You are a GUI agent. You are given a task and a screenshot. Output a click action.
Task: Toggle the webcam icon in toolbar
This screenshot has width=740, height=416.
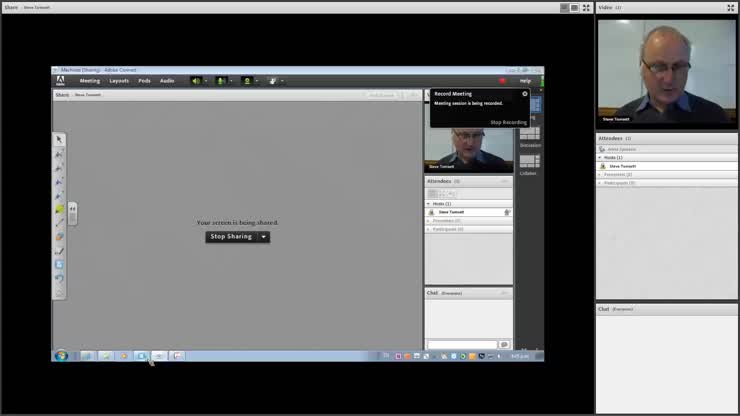(247, 81)
